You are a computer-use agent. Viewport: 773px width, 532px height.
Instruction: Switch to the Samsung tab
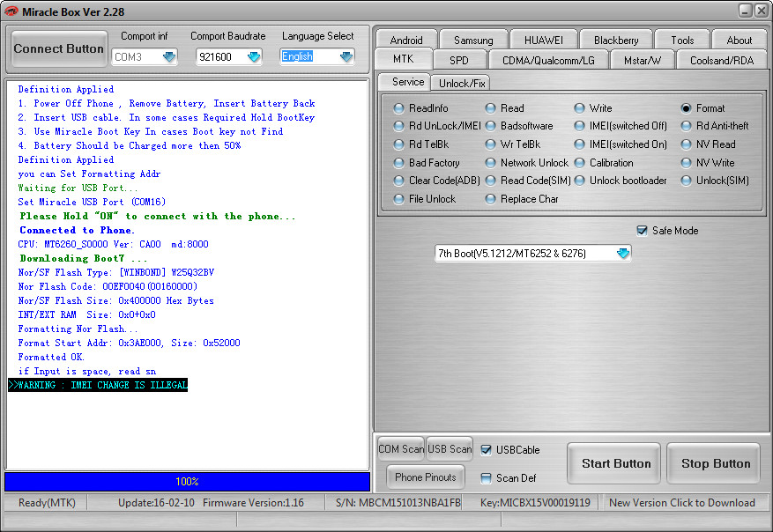(x=473, y=40)
